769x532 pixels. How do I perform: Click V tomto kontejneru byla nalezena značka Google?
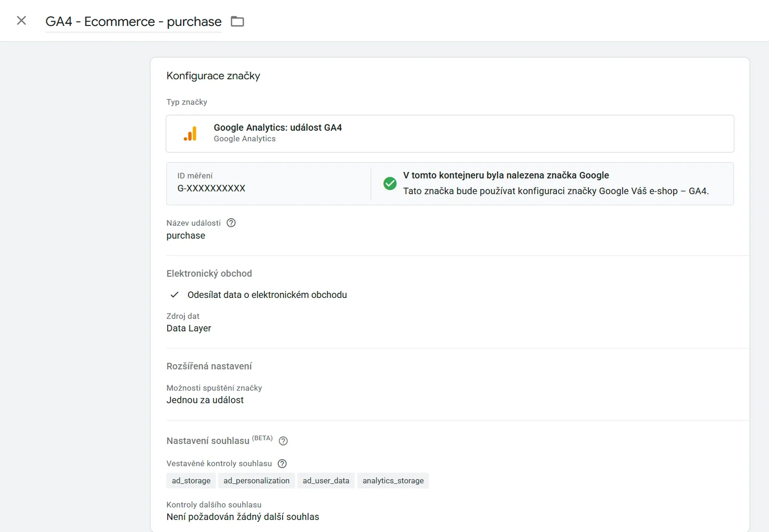tap(506, 175)
